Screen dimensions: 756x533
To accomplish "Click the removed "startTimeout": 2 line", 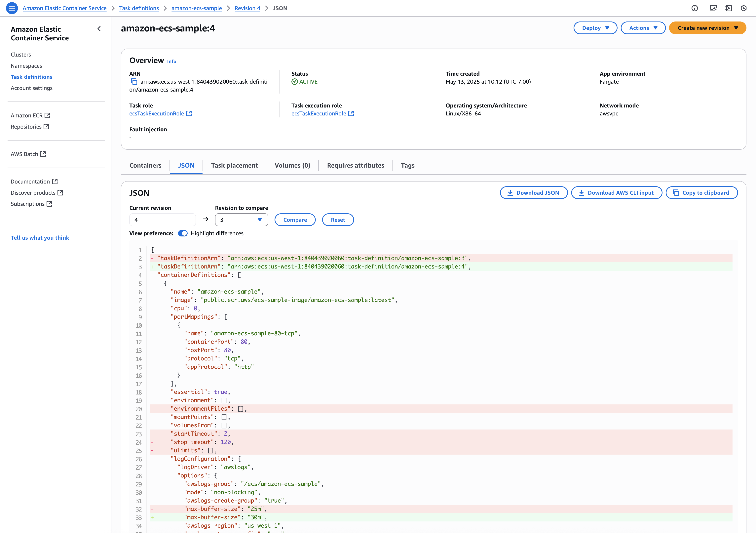I will point(441,433).
